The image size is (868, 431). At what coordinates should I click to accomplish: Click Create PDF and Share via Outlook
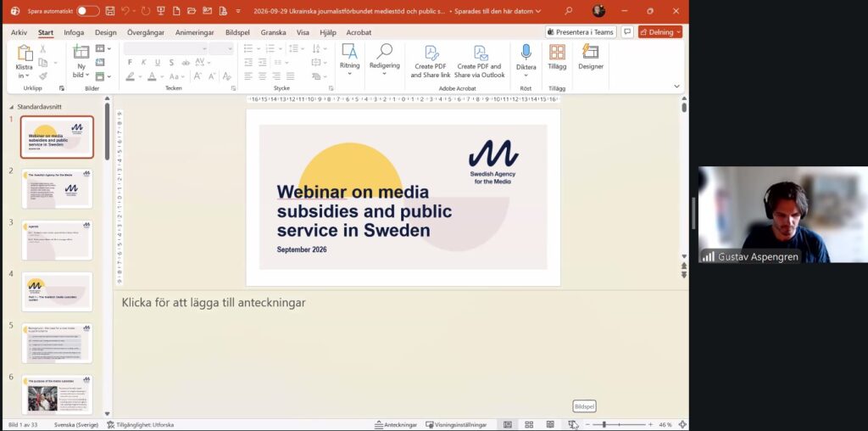click(480, 61)
